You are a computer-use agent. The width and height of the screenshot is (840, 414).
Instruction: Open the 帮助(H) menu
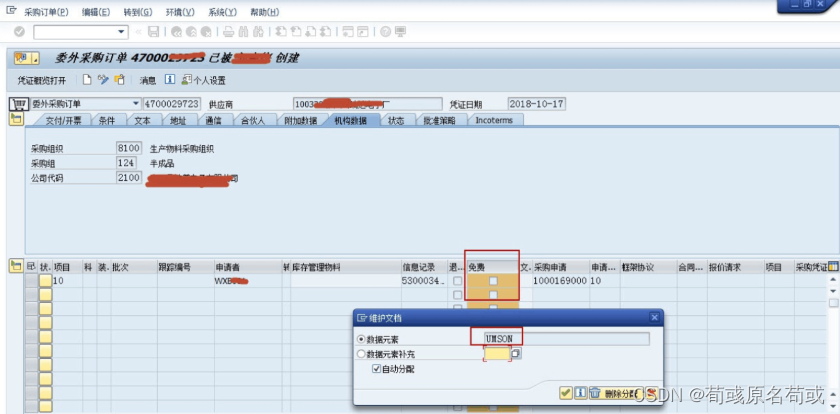coord(265,12)
